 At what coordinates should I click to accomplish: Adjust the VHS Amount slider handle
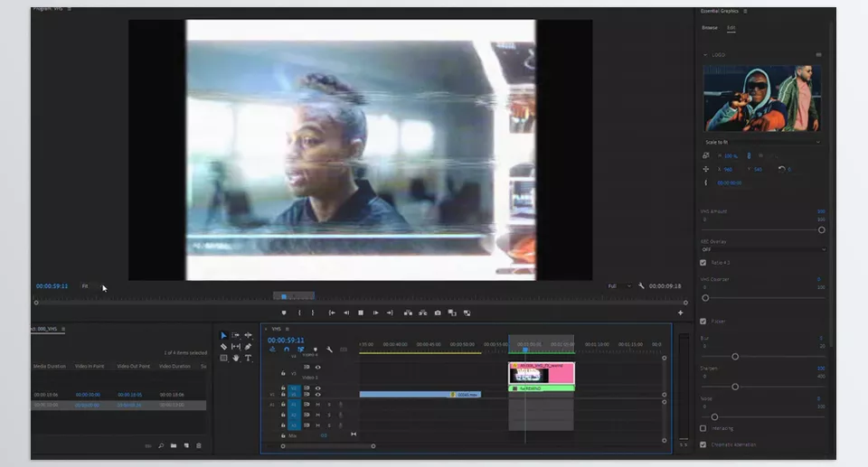click(x=822, y=230)
